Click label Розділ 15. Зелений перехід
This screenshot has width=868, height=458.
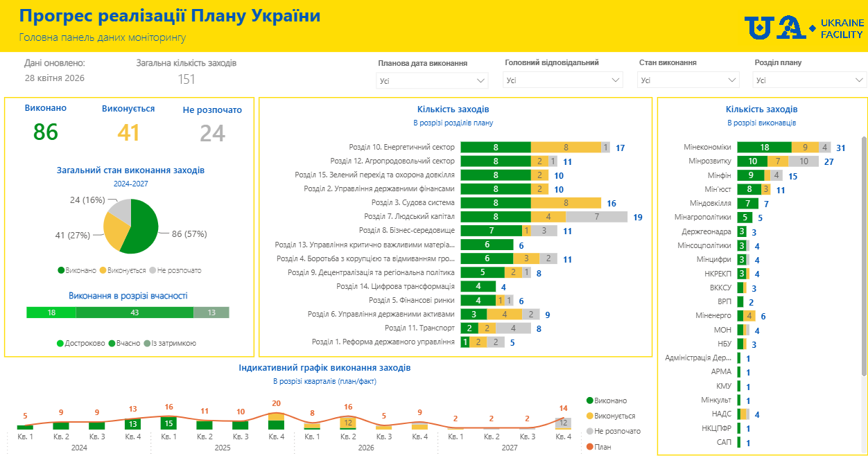coord(375,175)
